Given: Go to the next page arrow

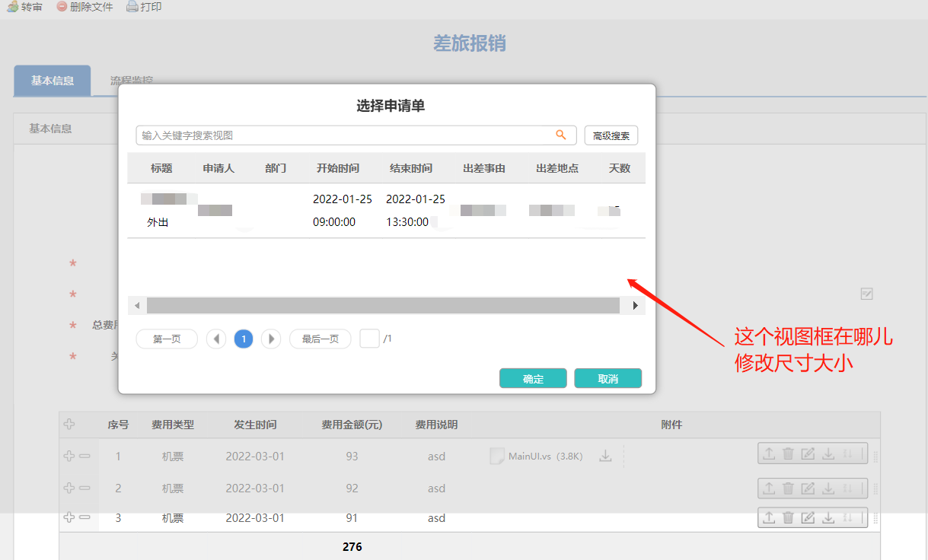Looking at the screenshot, I should (x=271, y=339).
